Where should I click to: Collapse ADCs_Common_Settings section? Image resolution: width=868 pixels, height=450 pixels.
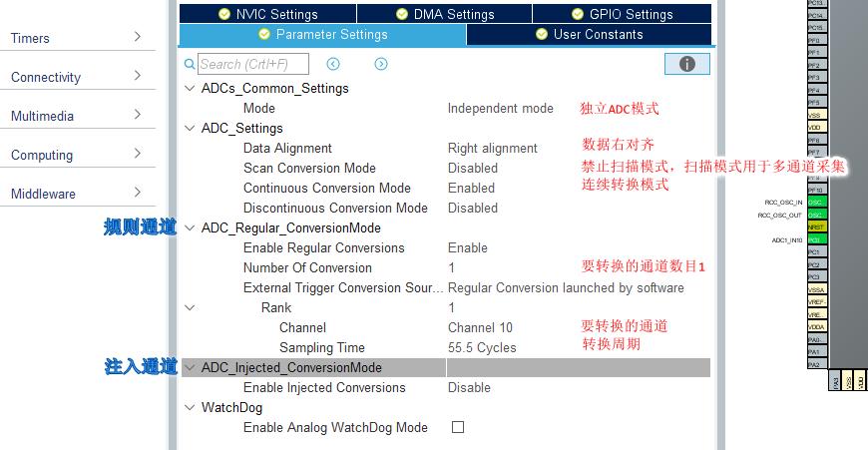(x=190, y=89)
